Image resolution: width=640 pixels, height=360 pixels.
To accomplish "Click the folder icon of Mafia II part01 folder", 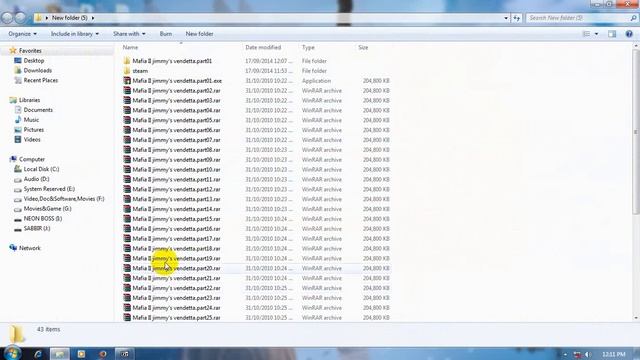I will 127,61.
